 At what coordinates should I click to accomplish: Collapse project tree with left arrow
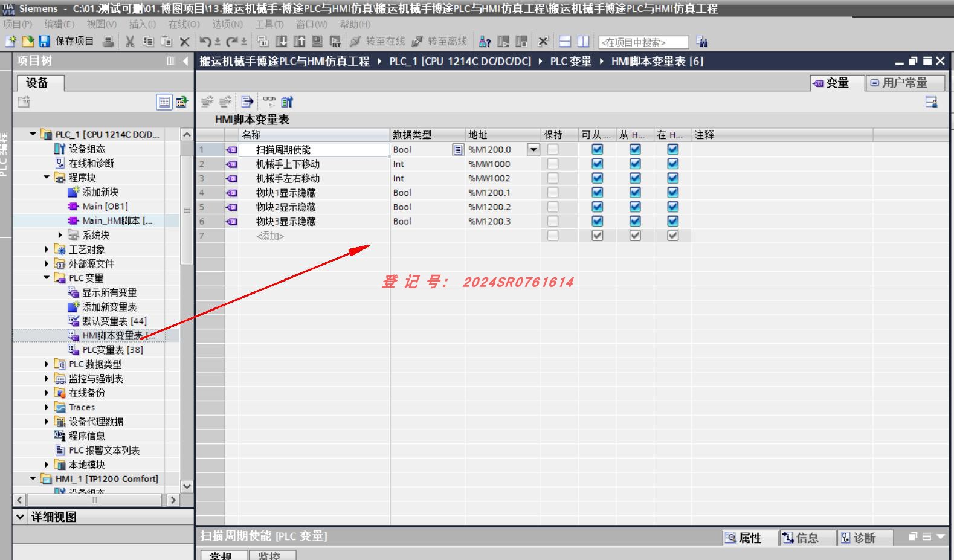click(x=185, y=61)
